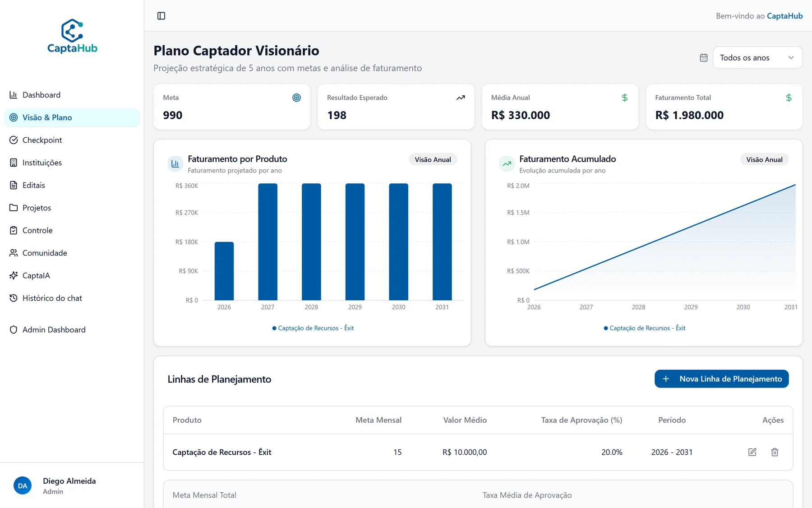Open the Admin Dashboard entry

point(72,330)
